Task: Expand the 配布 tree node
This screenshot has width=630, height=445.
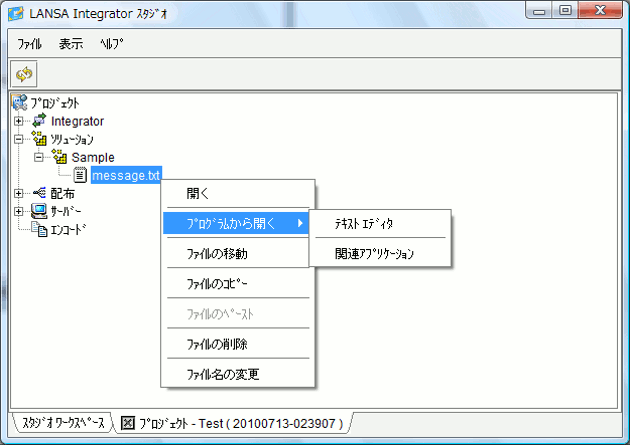Action: coord(18,193)
